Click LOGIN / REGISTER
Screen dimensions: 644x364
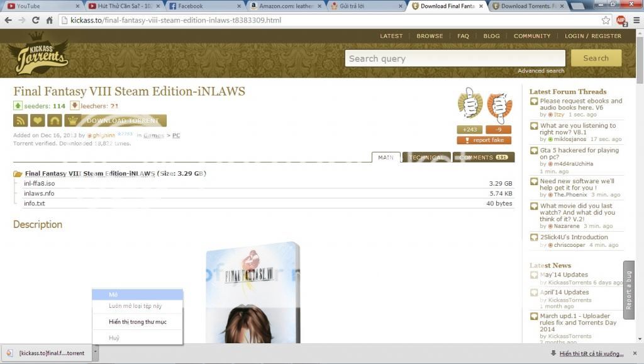click(592, 36)
